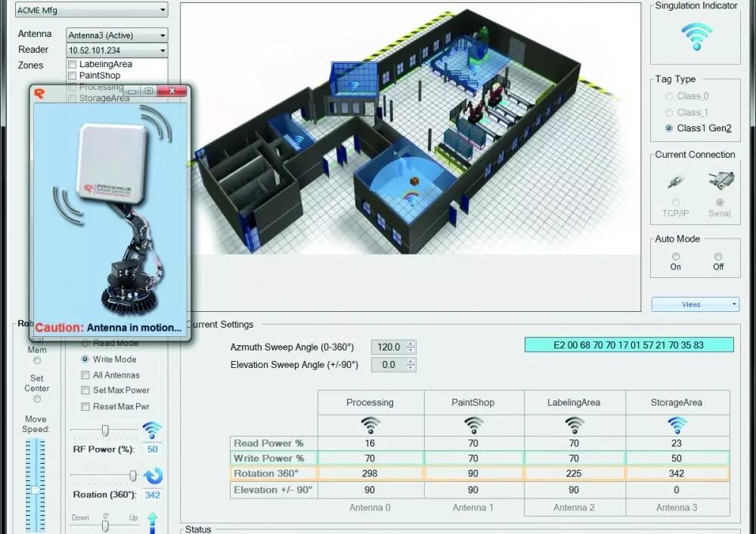Screen dimensions: 756x534
Task: Select the Class1 Gen2 tag type
Action: [x=669, y=128]
